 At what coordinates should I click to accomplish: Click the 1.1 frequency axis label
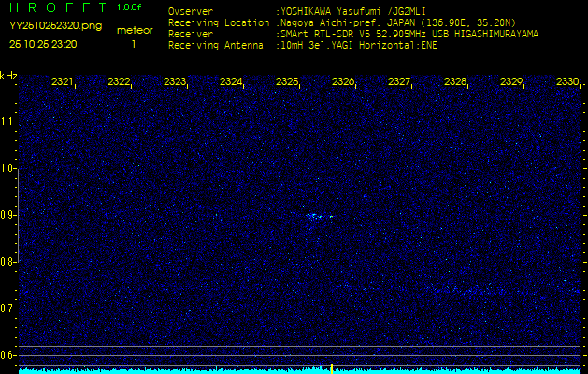point(8,122)
